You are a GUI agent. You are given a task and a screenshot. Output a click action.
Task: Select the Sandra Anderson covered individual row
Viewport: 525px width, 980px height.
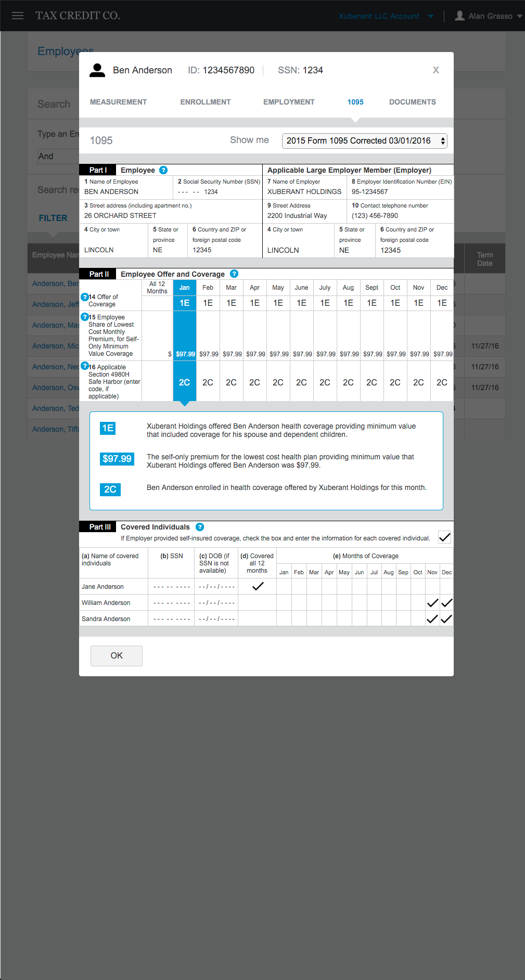click(x=266, y=618)
